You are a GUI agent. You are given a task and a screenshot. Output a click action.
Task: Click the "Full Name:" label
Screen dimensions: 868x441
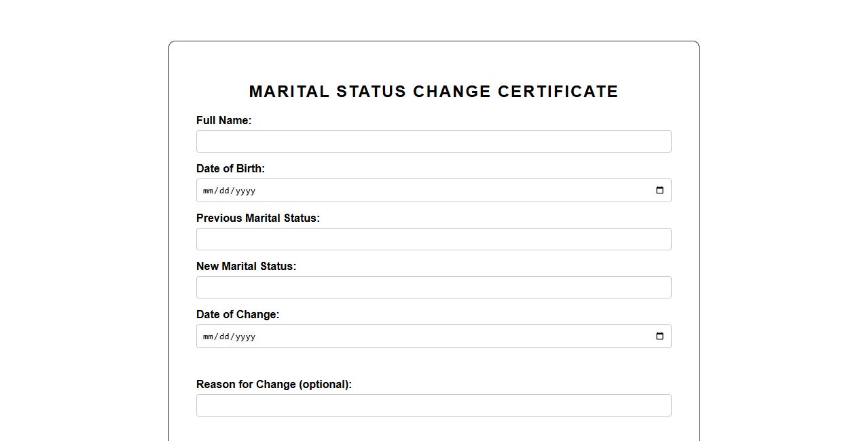(223, 121)
